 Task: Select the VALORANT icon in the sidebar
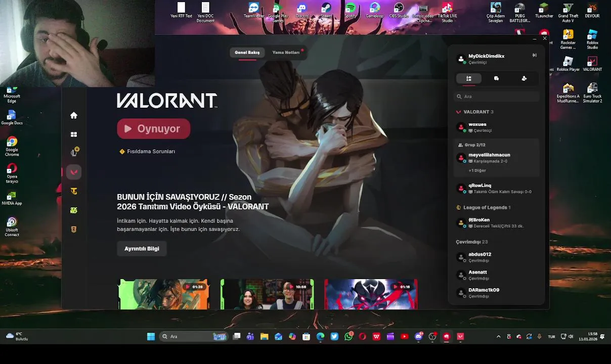tap(74, 172)
